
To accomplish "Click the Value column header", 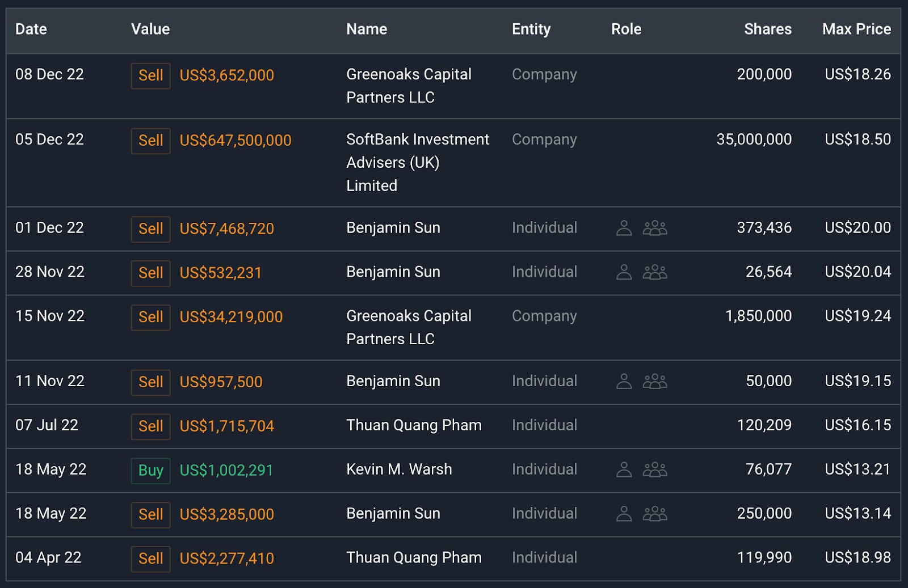I will pyautogui.click(x=150, y=29).
